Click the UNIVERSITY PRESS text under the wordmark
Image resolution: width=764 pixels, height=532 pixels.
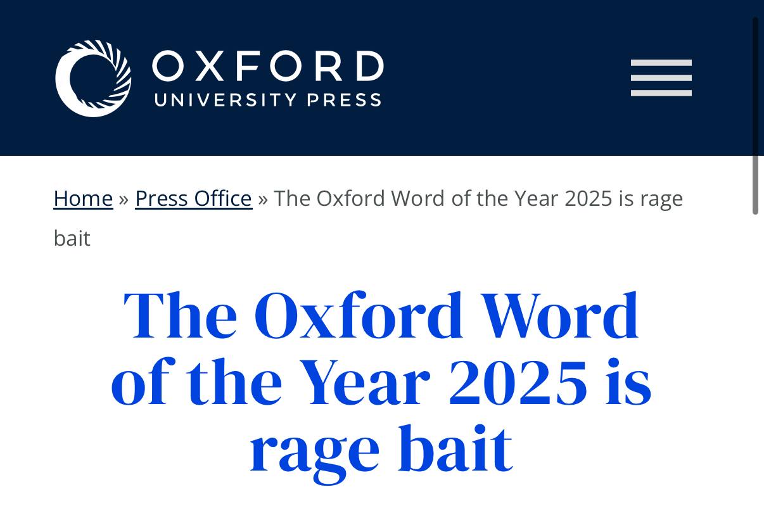click(267, 100)
